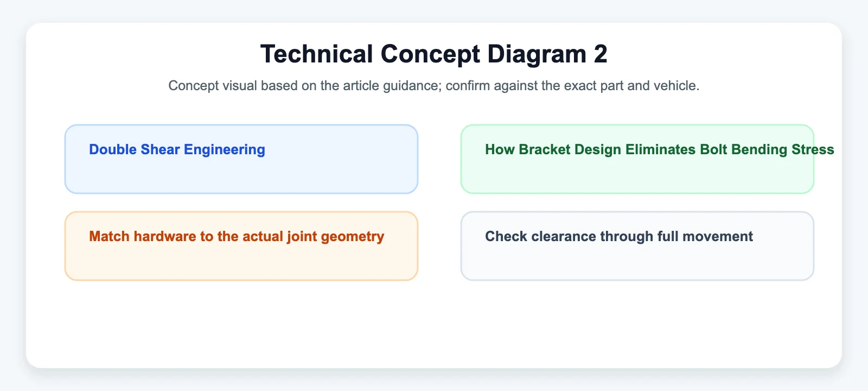Select the orange Match hardware heading text

point(237,236)
